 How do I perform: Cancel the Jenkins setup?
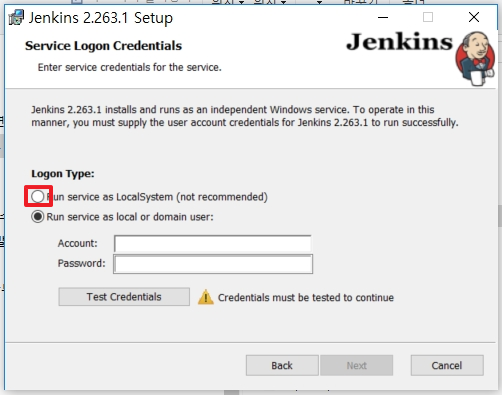[447, 365]
